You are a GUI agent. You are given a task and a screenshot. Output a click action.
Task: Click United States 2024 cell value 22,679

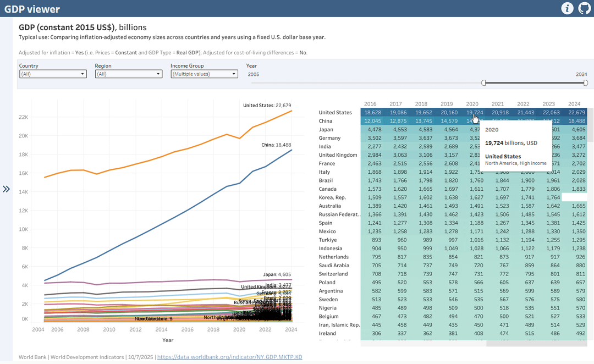(x=576, y=113)
